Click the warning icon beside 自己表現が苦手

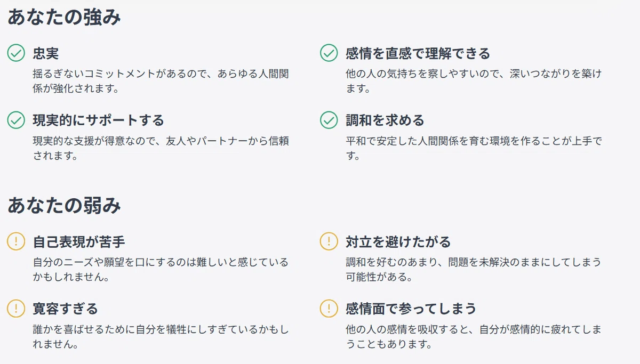tap(16, 241)
